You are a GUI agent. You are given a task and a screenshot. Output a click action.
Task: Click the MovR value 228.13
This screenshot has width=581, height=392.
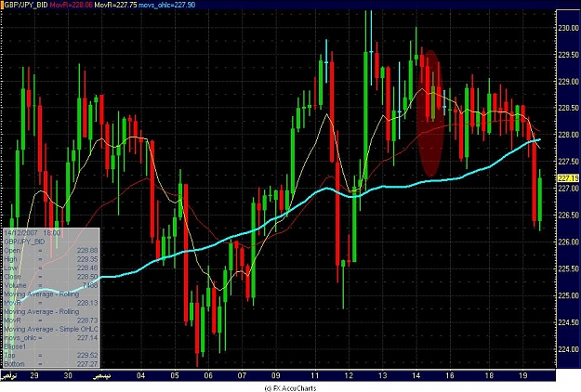(x=87, y=303)
